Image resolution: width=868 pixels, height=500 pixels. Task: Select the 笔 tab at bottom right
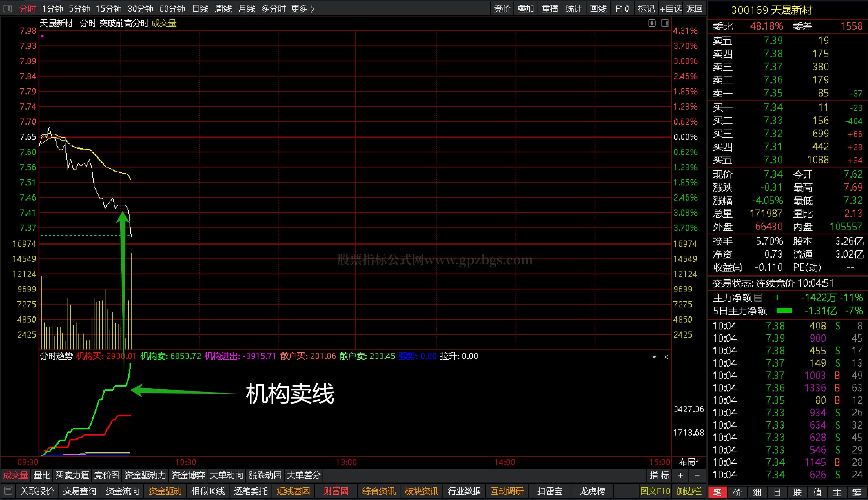tap(717, 492)
